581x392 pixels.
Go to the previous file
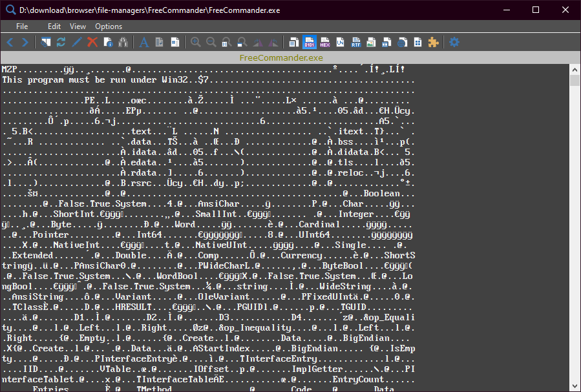click(10, 42)
